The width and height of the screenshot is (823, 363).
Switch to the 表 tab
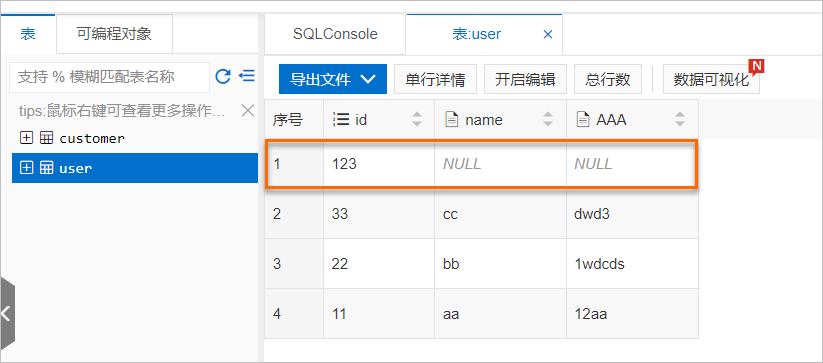tap(28, 34)
